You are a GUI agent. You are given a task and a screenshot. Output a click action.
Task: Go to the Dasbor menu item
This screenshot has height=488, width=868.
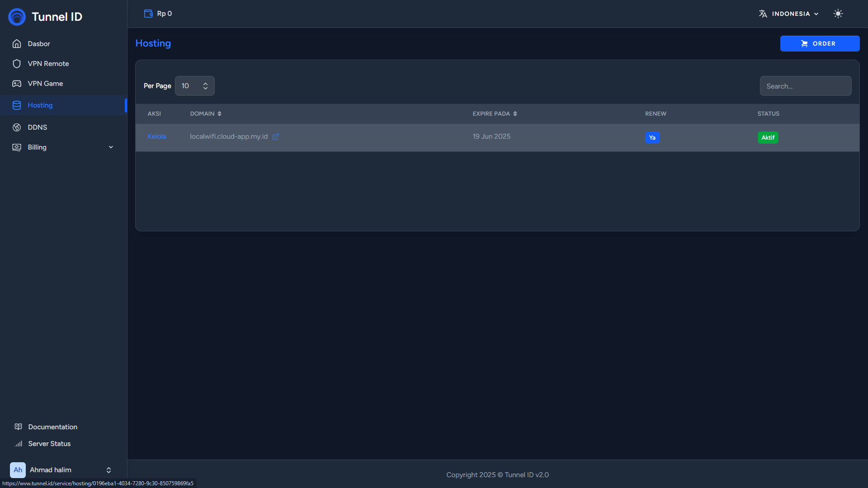pyautogui.click(x=39, y=44)
